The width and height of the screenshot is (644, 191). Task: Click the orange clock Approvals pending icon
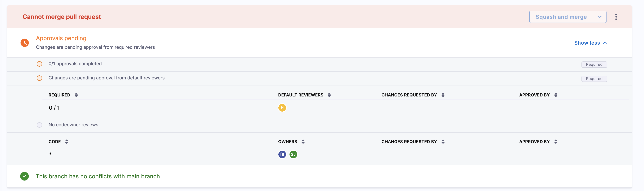[x=24, y=43]
